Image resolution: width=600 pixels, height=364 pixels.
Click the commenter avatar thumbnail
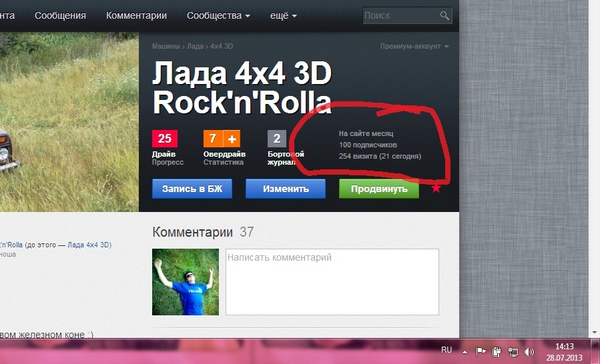click(186, 282)
